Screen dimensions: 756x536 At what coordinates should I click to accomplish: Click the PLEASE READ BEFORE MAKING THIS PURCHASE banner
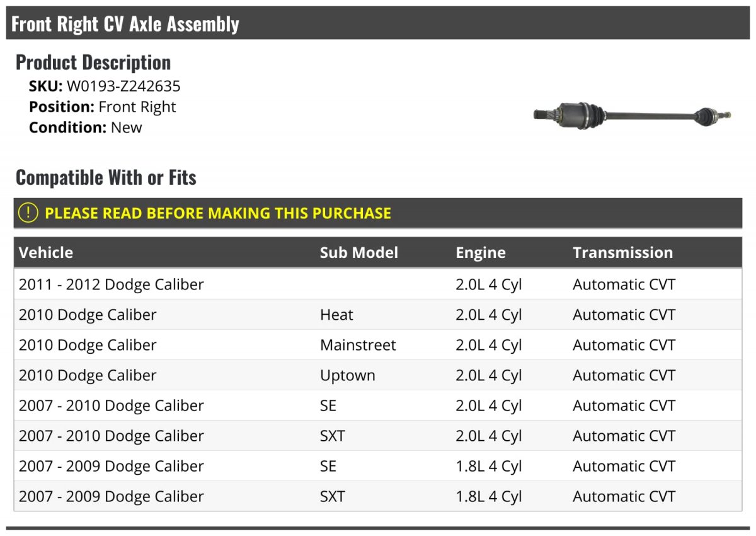click(x=218, y=213)
